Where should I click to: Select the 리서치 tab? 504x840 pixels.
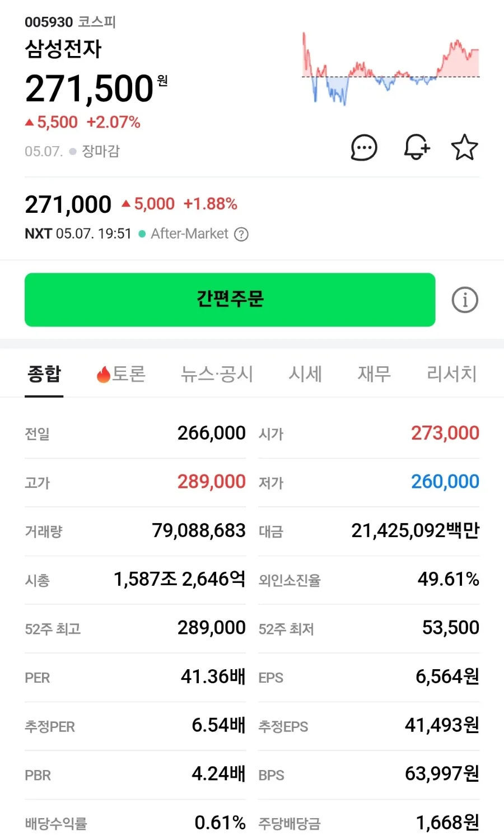click(x=452, y=374)
